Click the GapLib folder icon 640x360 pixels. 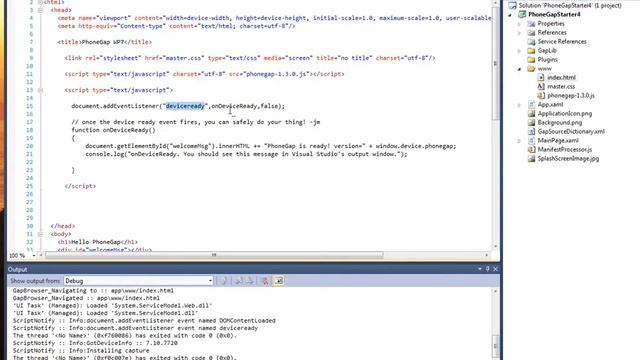531,51
